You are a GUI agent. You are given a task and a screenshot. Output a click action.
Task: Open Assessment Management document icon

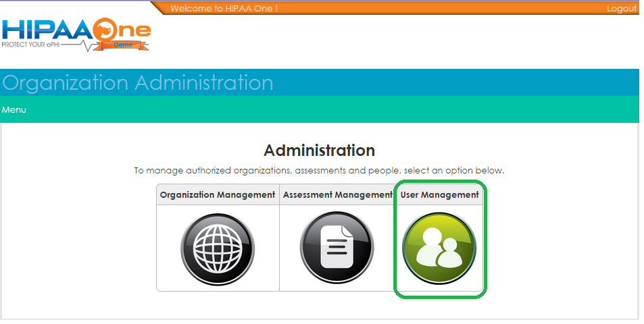pos(337,248)
